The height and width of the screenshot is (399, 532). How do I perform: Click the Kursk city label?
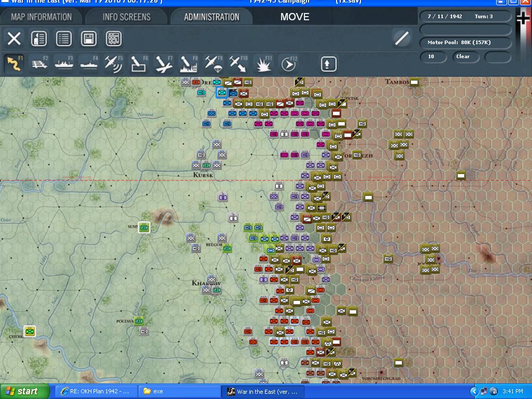[x=203, y=175]
